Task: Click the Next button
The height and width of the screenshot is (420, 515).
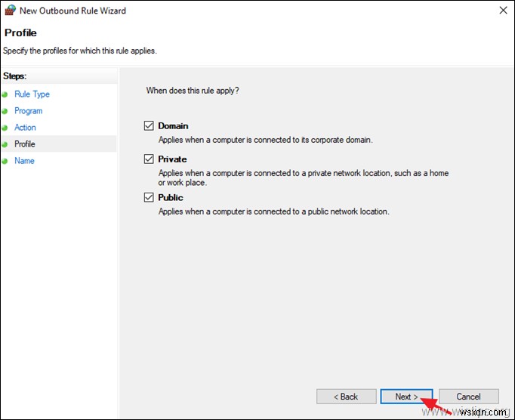Action: [406, 397]
